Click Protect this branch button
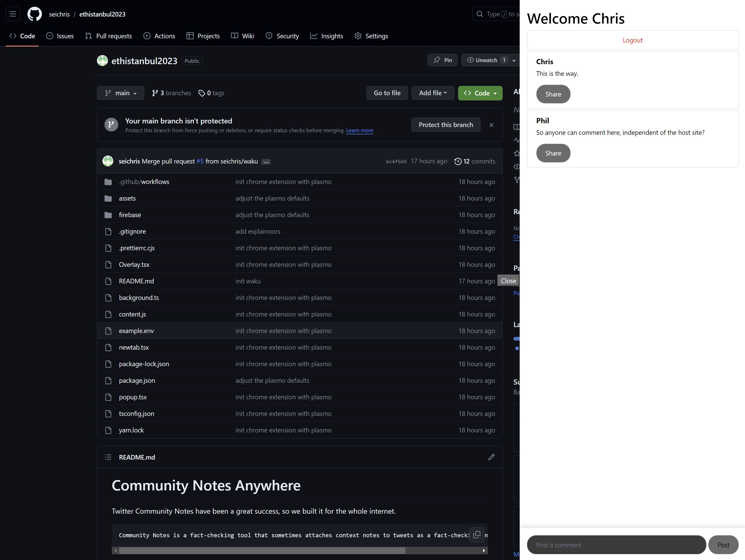The image size is (745, 560). (446, 125)
